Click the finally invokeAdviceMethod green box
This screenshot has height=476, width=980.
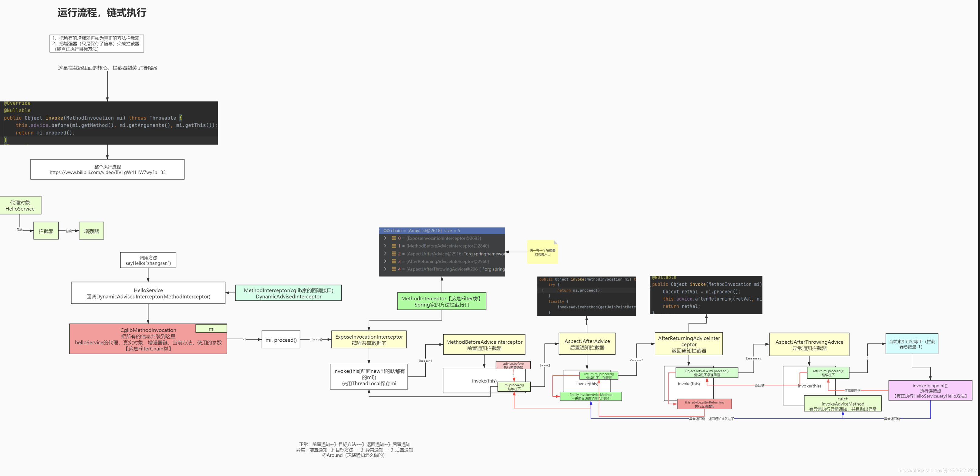coord(591,397)
